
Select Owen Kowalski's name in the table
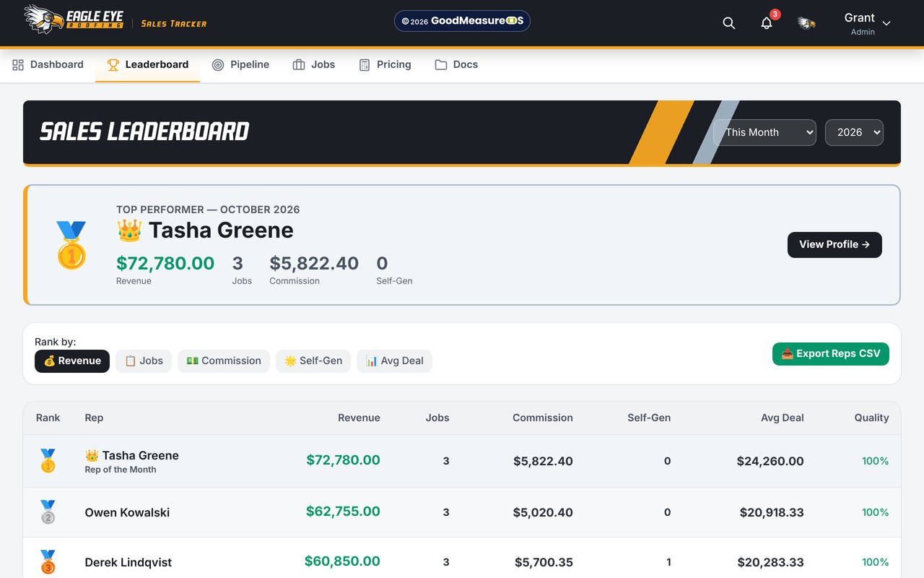[127, 512]
